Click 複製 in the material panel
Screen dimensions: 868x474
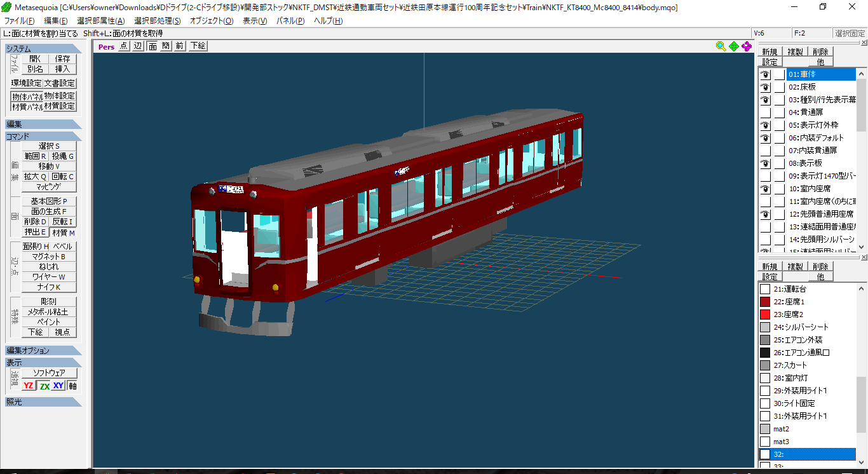pyautogui.click(x=795, y=267)
